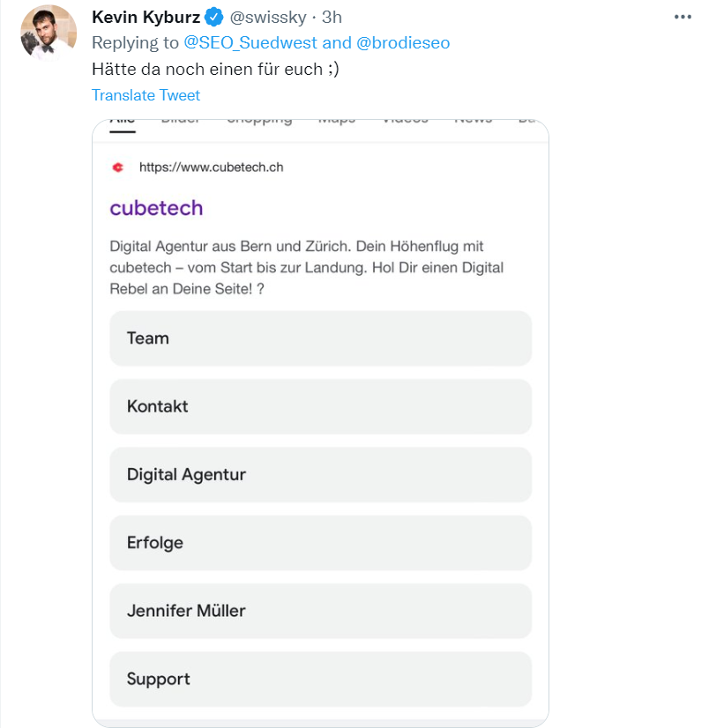Click the Translate Tweet link
709x728 pixels.
pyautogui.click(x=146, y=95)
